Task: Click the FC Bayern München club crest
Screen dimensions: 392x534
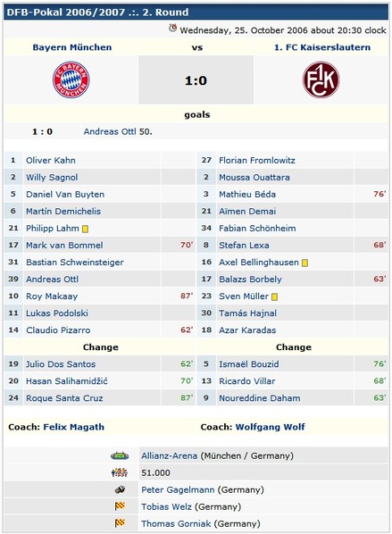Action: click(x=71, y=79)
